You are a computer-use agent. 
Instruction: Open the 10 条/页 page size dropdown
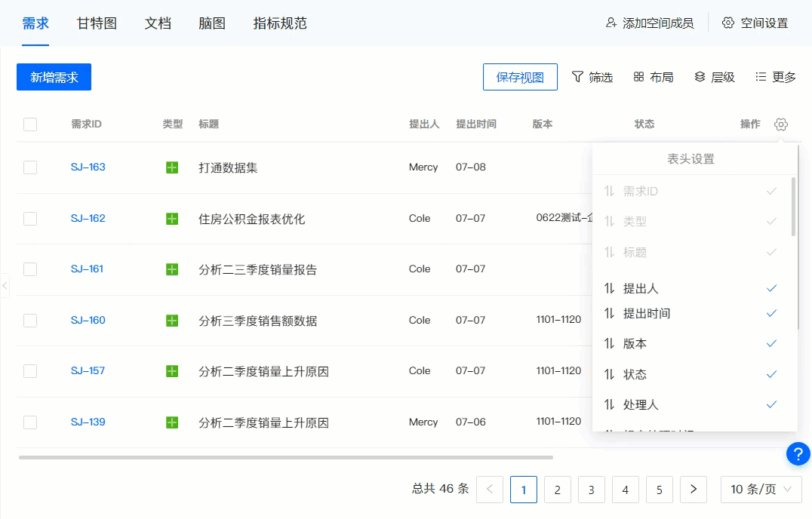pyautogui.click(x=761, y=490)
